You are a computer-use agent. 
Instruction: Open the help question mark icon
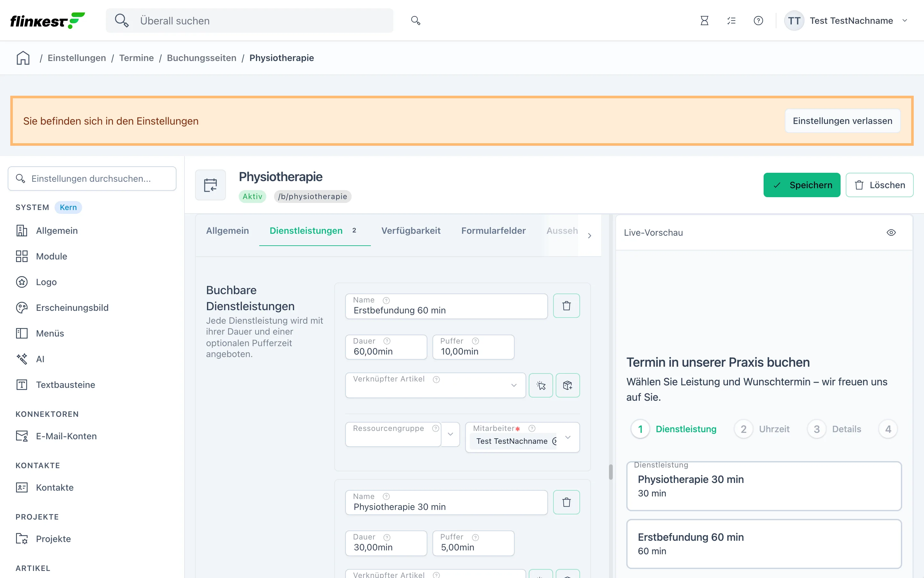758,21
